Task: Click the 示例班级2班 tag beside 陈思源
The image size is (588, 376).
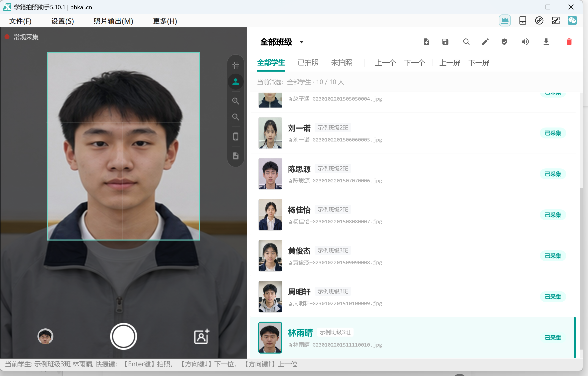Action: tap(333, 169)
